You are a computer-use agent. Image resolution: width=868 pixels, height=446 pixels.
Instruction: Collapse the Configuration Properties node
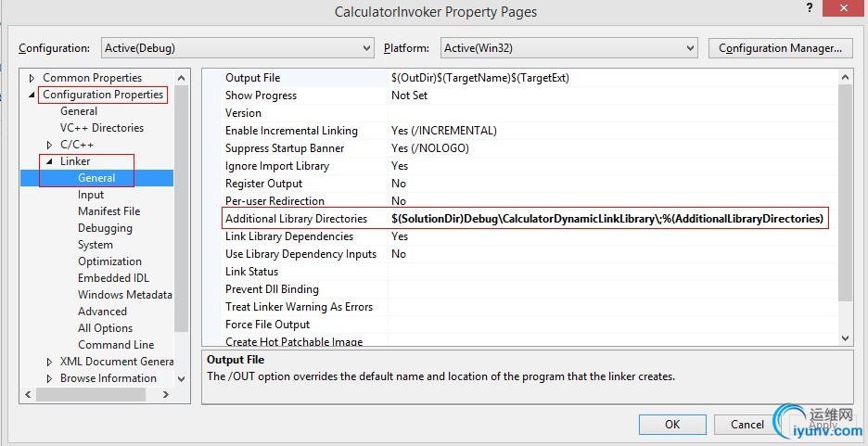point(32,95)
